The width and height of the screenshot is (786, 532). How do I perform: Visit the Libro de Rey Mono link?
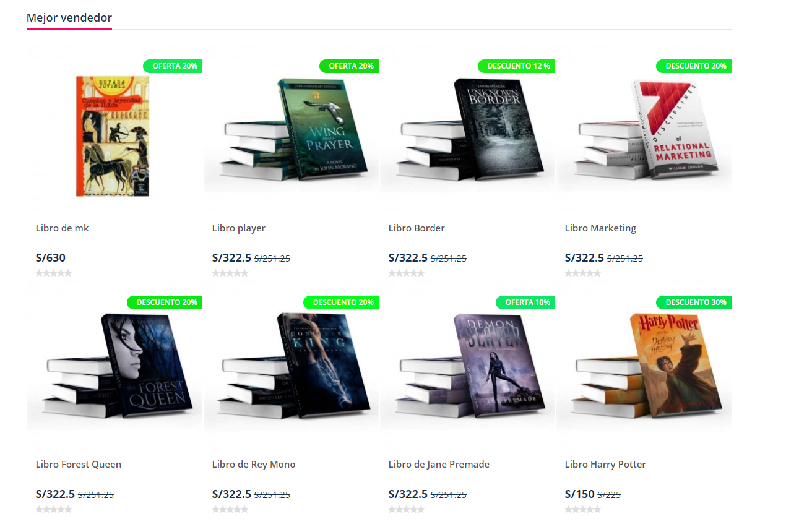coord(254,465)
